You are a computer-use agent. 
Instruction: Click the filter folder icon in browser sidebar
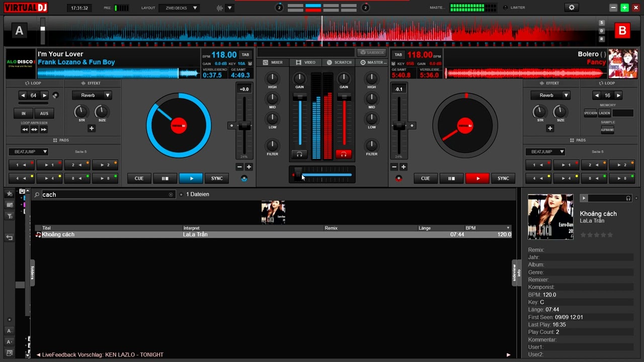tap(10, 216)
